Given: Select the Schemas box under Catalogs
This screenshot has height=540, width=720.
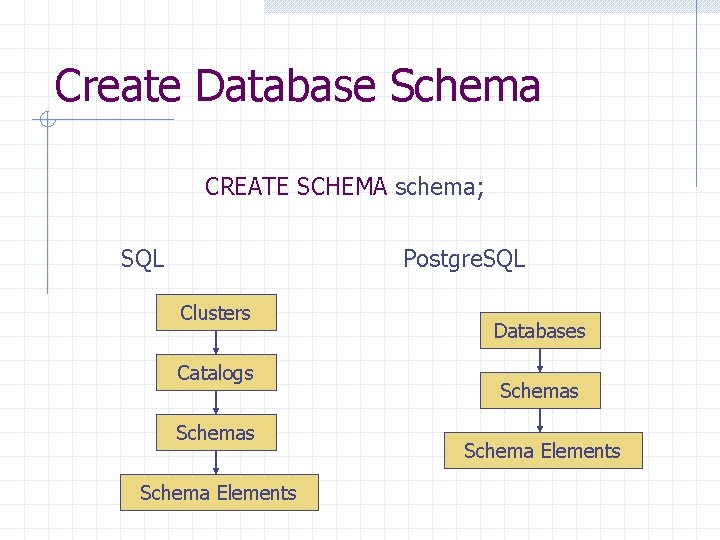Looking at the screenshot, I should tap(216, 433).
